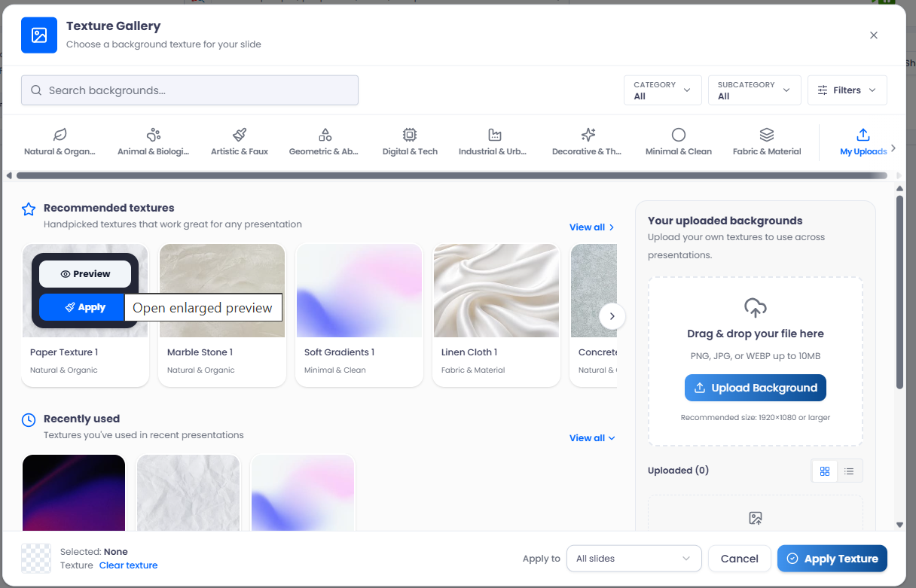Close the Texture Gallery dialog

coord(874,35)
